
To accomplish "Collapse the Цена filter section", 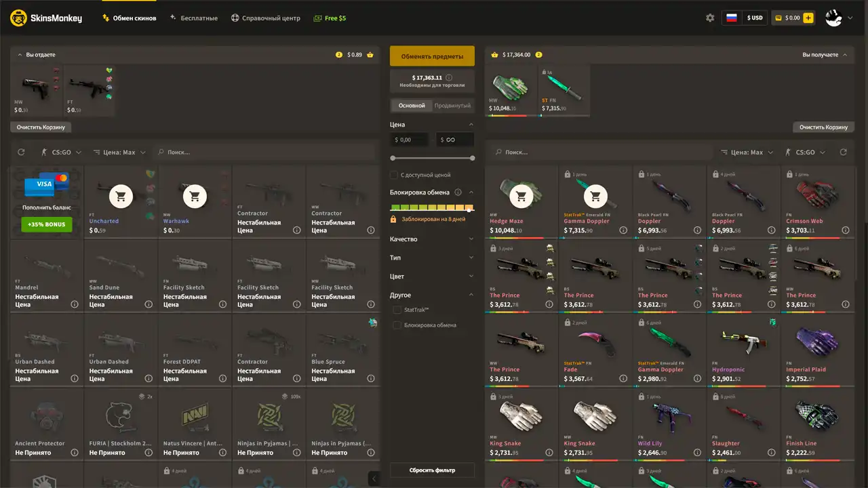I will [x=471, y=125].
